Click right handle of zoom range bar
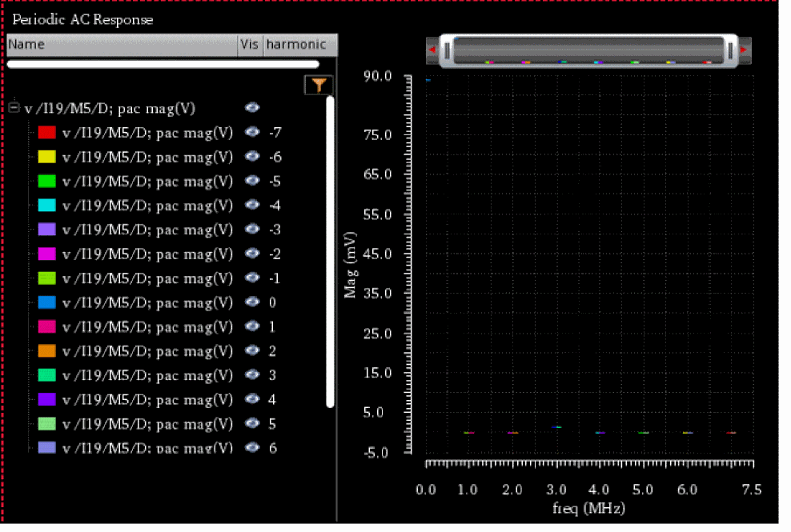This screenshot has height=532, width=791. (x=729, y=50)
